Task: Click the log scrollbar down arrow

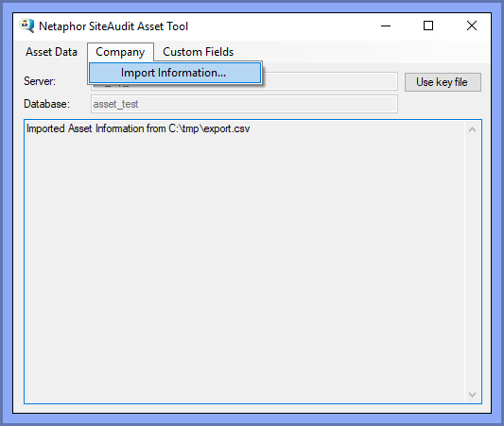Action: click(472, 394)
